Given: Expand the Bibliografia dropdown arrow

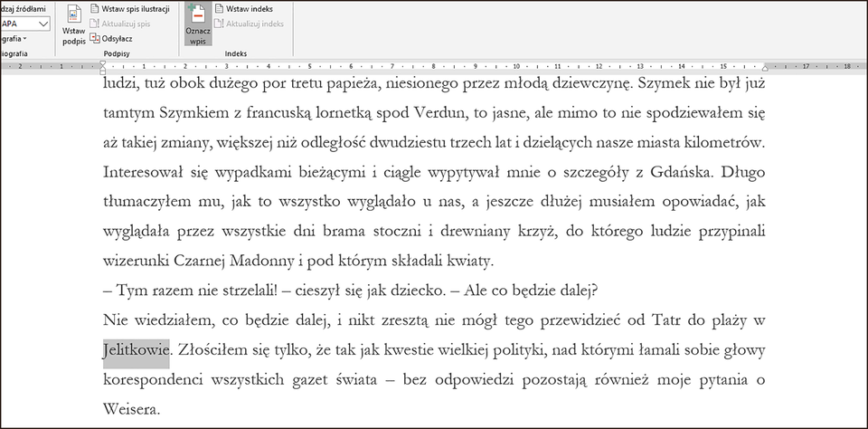Looking at the screenshot, I should 25,39.
